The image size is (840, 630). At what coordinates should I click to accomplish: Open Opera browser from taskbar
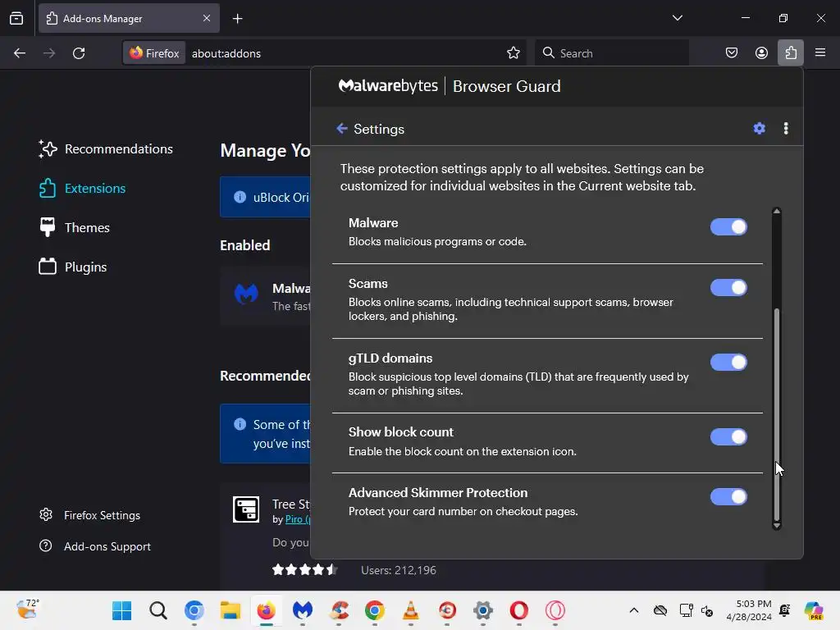[x=519, y=610]
